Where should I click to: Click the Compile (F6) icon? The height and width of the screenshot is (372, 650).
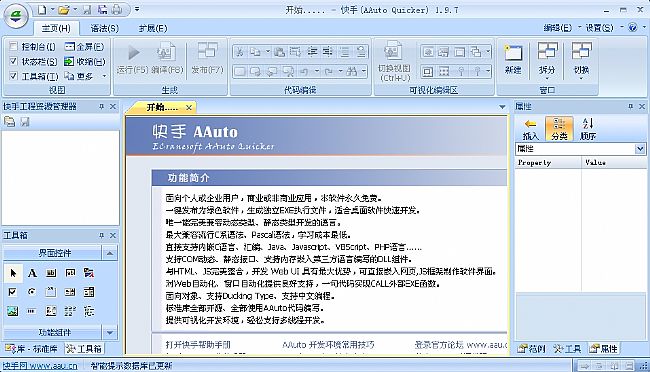click(x=166, y=52)
